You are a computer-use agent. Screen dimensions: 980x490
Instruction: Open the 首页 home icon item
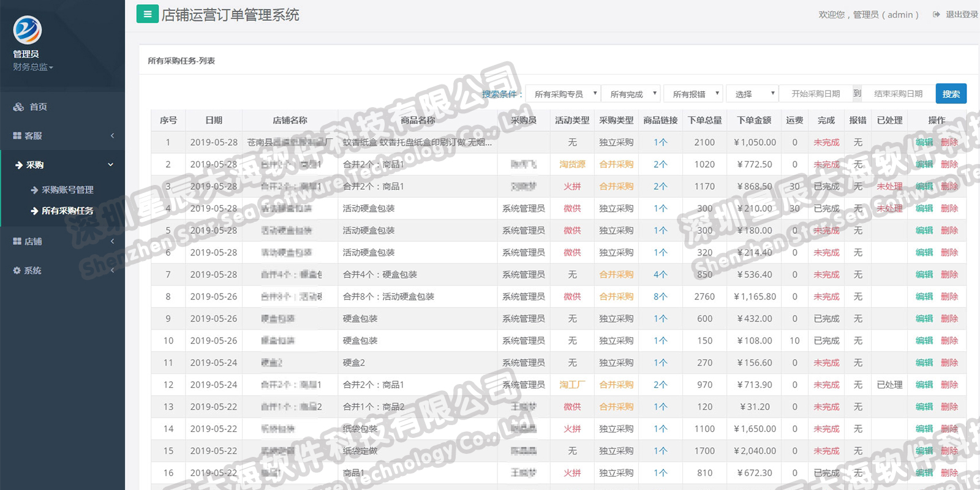[x=18, y=107]
